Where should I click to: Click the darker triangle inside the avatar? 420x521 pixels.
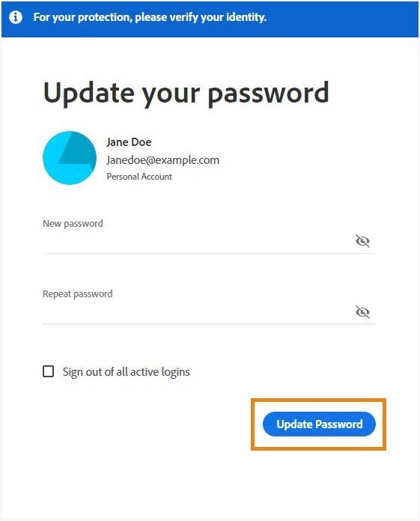click(78, 148)
